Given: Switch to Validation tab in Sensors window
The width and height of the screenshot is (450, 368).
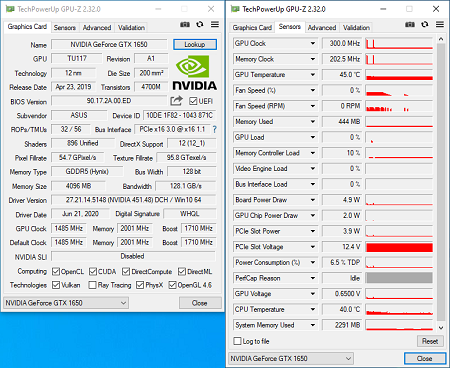Looking at the screenshot, I should coord(356,28).
